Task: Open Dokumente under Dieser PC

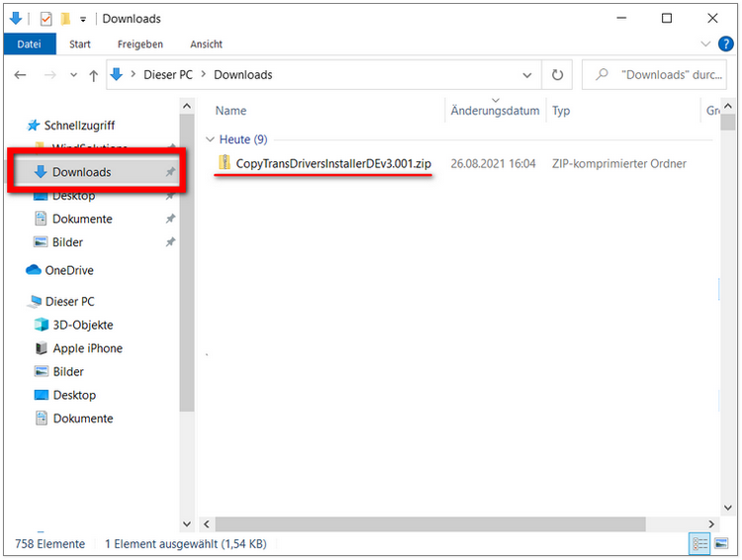Action: [x=83, y=419]
